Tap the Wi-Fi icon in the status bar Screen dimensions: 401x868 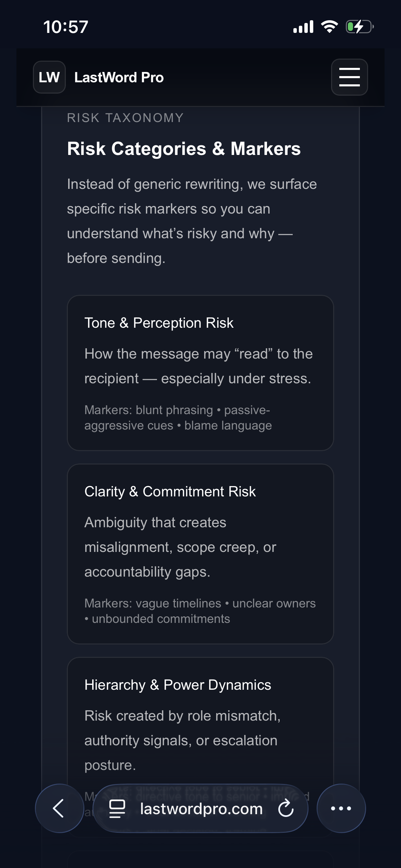click(x=330, y=27)
